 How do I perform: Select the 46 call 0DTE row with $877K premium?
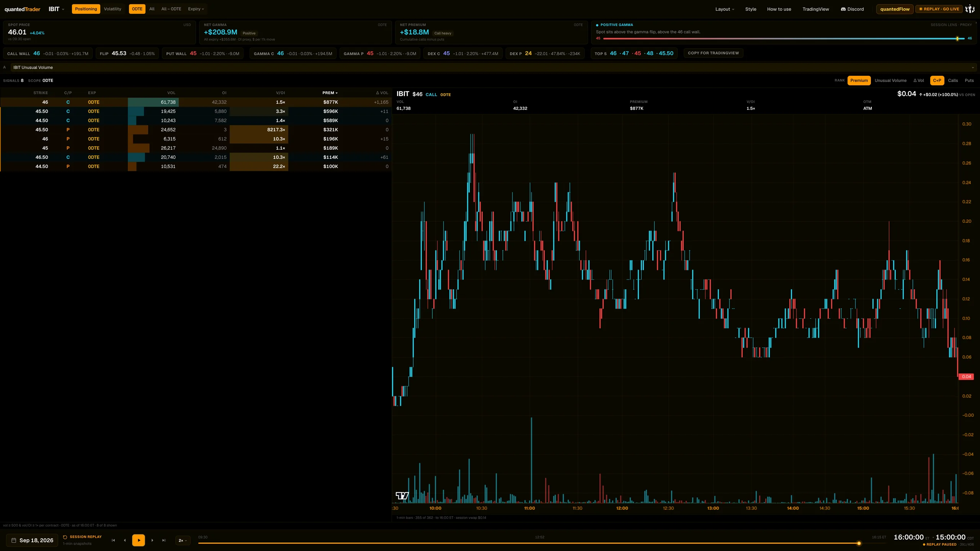click(x=196, y=102)
